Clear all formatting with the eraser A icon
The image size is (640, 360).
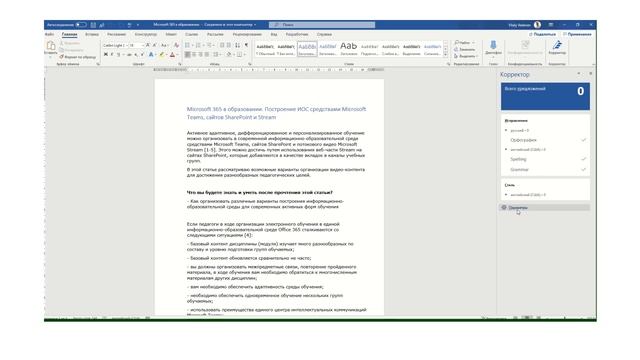click(176, 45)
